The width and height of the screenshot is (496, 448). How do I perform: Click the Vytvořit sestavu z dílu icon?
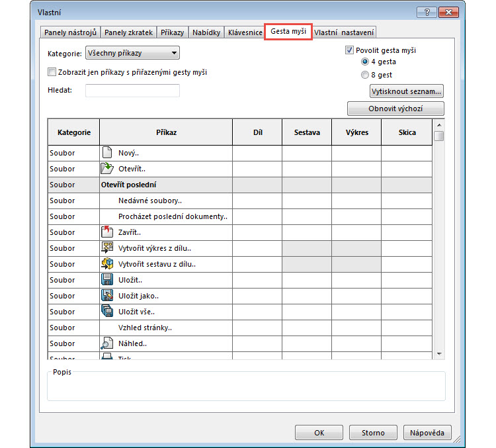point(107,263)
